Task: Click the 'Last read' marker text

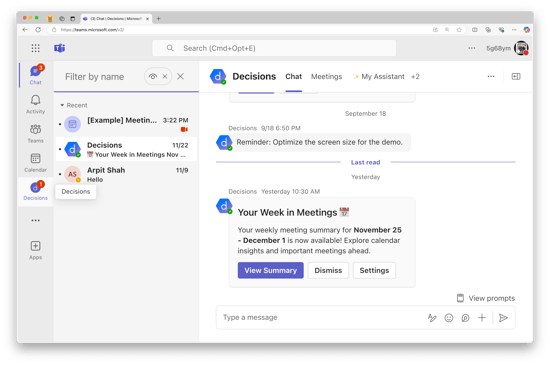Action: (365, 162)
